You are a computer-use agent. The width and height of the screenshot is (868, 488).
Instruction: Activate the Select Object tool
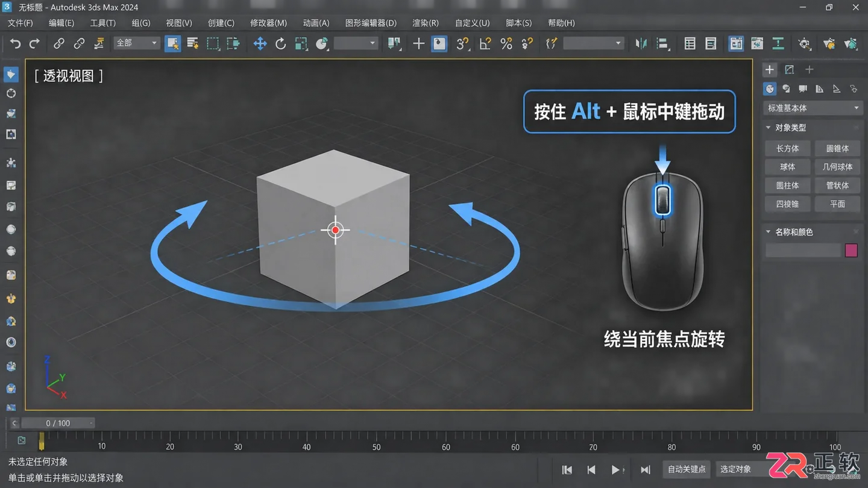tap(173, 43)
